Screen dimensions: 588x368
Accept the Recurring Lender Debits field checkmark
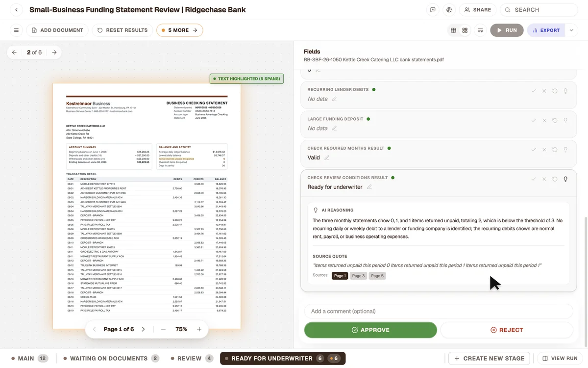534,91
